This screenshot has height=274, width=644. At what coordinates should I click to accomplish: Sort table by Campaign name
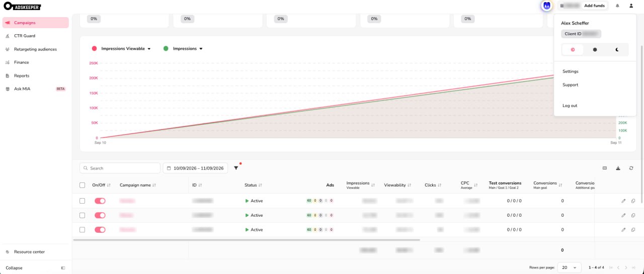[154, 186]
